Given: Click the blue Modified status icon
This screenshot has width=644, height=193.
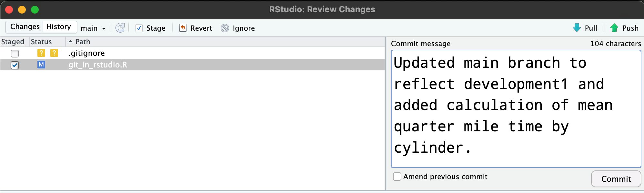Looking at the screenshot, I should (41, 65).
